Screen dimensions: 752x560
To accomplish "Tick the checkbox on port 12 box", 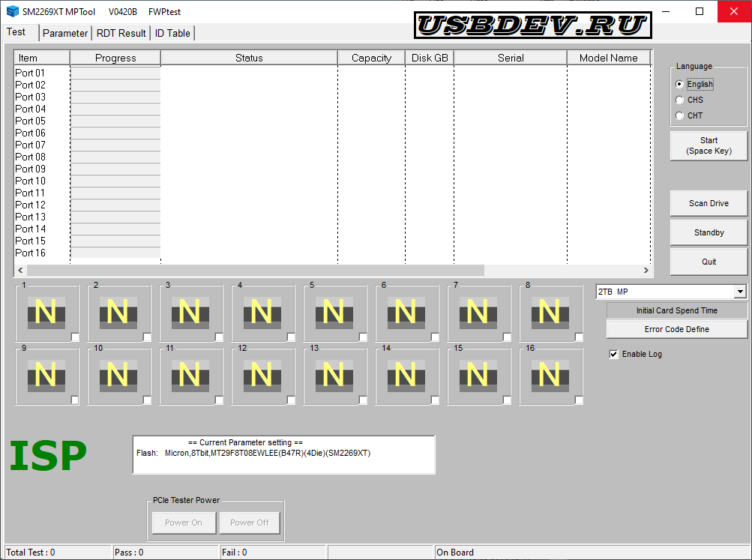I will tap(291, 400).
